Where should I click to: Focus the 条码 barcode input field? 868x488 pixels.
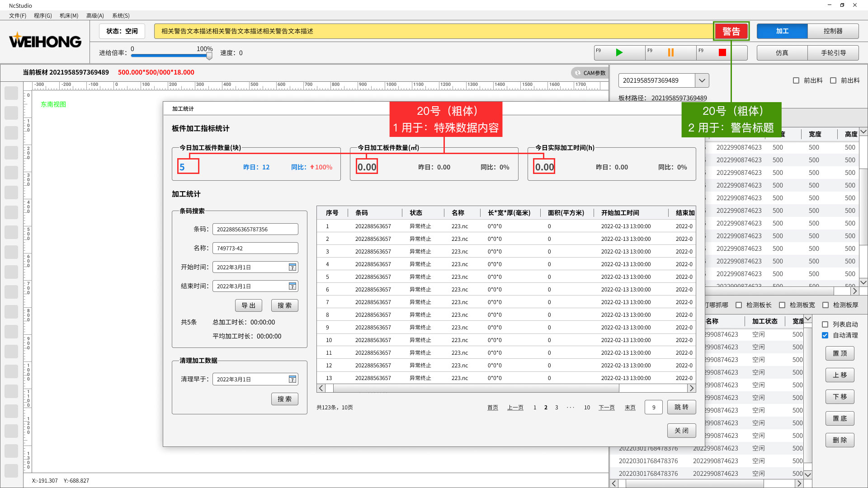tap(255, 229)
